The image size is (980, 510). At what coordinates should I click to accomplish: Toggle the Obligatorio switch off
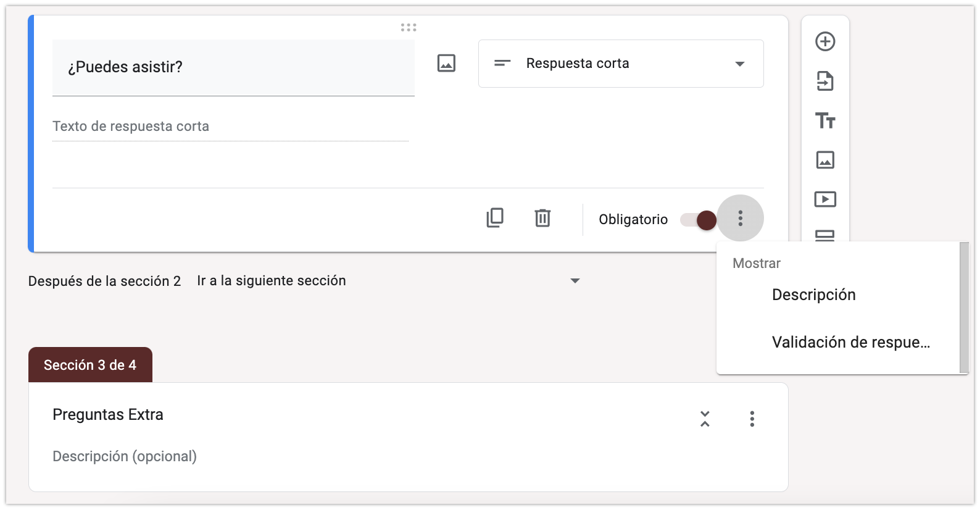(x=699, y=220)
